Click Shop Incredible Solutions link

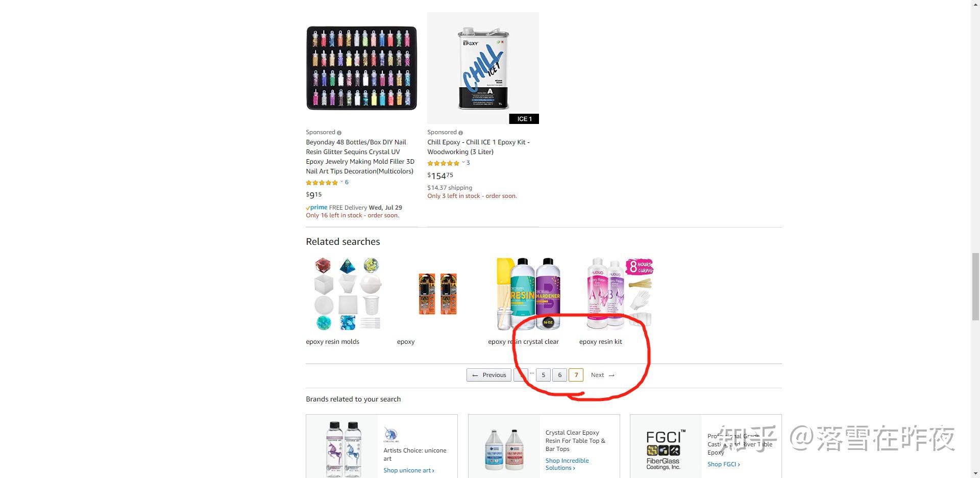pyautogui.click(x=567, y=464)
